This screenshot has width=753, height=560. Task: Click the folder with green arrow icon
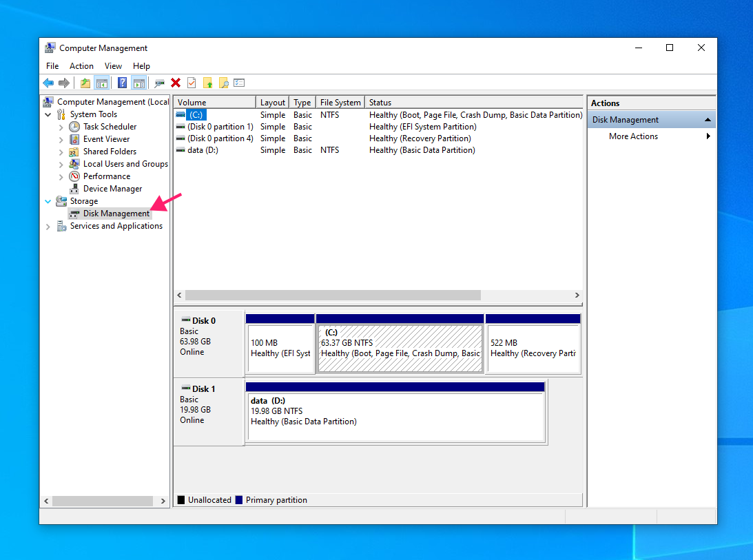point(208,83)
